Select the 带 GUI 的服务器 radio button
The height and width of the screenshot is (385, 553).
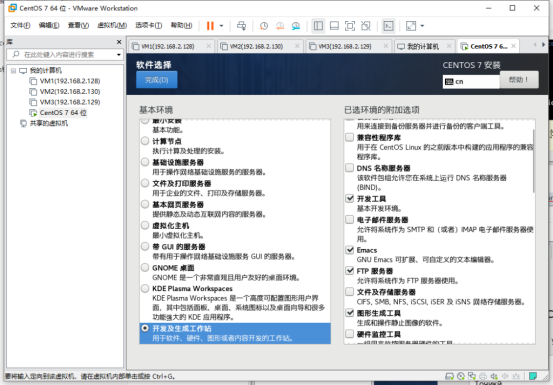(145, 246)
